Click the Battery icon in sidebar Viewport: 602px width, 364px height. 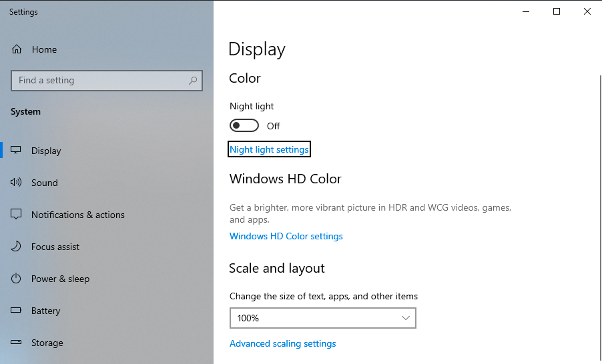[17, 311]
